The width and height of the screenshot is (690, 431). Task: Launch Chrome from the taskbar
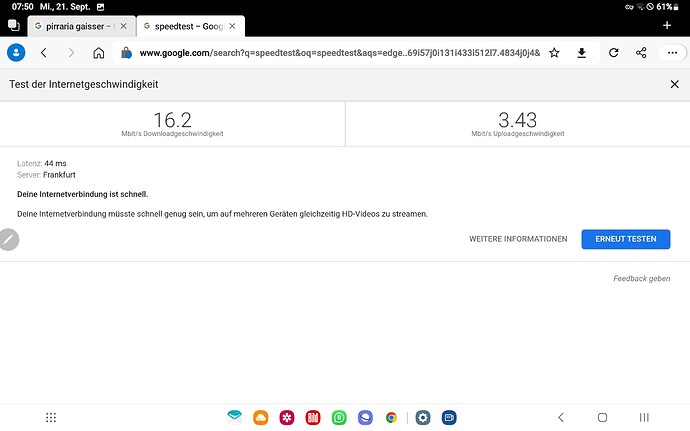391,417
